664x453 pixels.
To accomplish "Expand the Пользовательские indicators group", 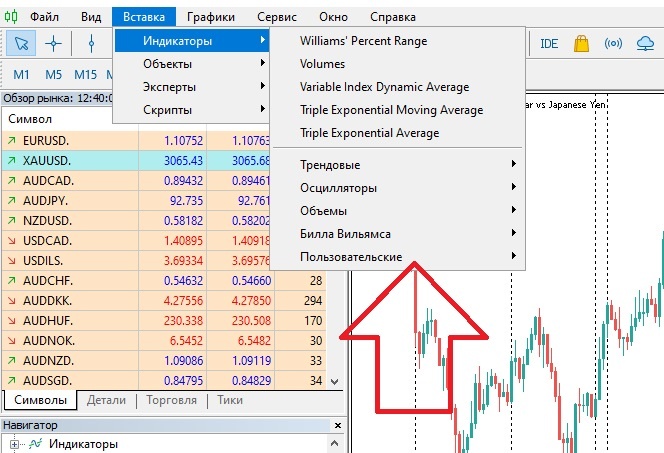I will [397, 257].
